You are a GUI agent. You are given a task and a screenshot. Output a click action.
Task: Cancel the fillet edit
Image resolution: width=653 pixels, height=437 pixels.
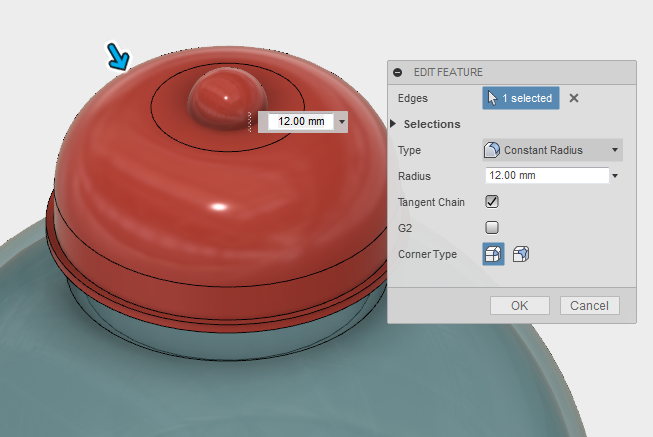click(589, 306)
